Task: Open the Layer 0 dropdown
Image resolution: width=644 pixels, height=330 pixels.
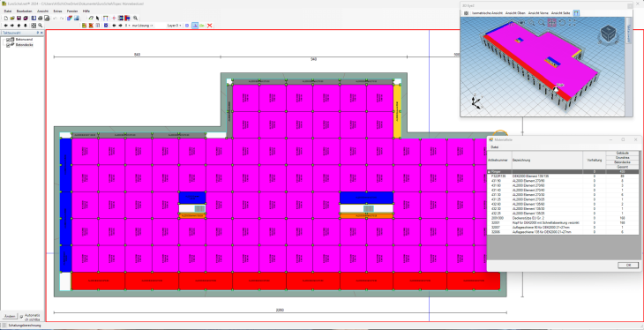Action: 173,26
